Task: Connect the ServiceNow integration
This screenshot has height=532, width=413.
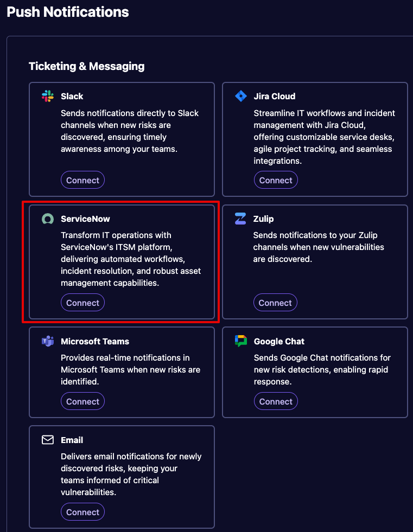Action: click(82, 303)
